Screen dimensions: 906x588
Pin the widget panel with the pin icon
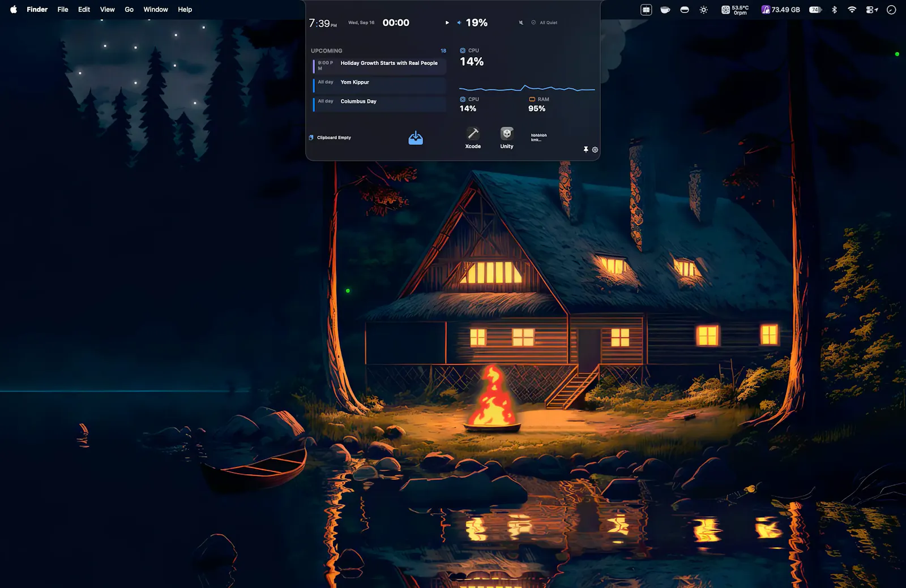[586, 149]
